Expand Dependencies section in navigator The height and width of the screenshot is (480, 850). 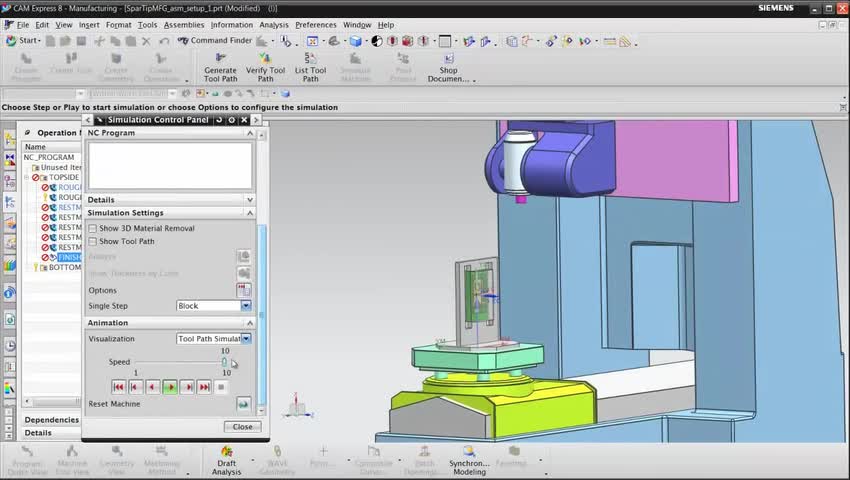(x=51, y=420)
